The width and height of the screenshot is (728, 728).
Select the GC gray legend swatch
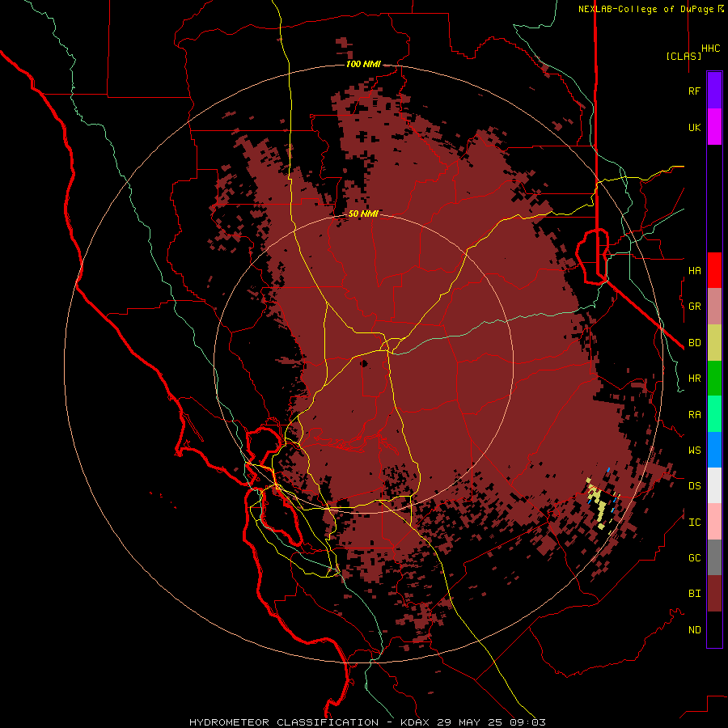714,557
